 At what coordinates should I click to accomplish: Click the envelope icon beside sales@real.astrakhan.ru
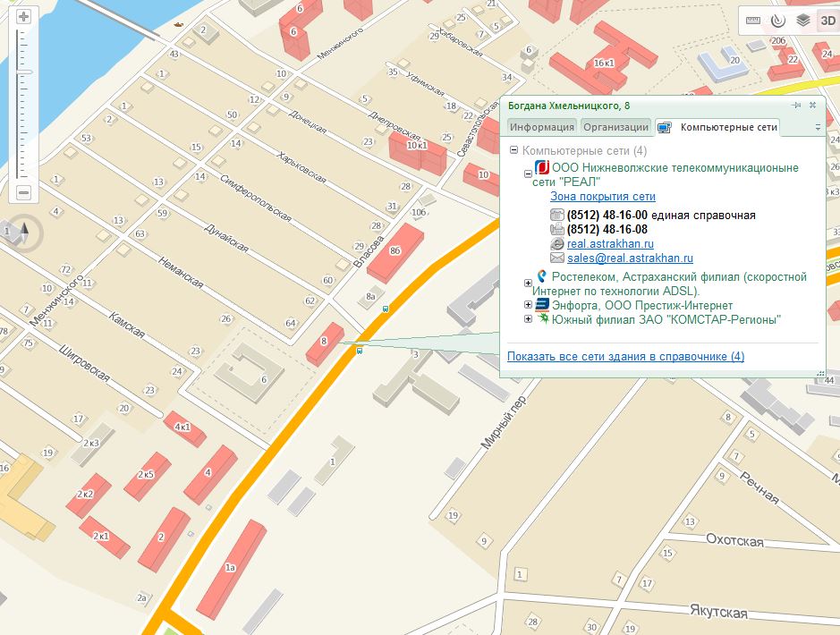click(x=557, y=258)
